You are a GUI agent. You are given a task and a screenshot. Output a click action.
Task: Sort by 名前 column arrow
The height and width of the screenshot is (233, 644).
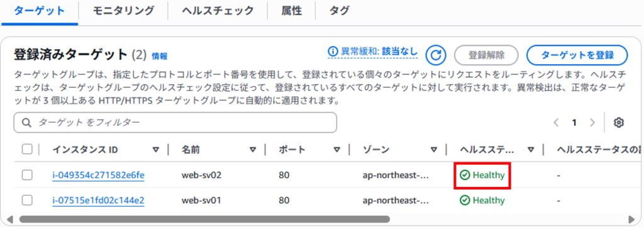pos(253,150)
